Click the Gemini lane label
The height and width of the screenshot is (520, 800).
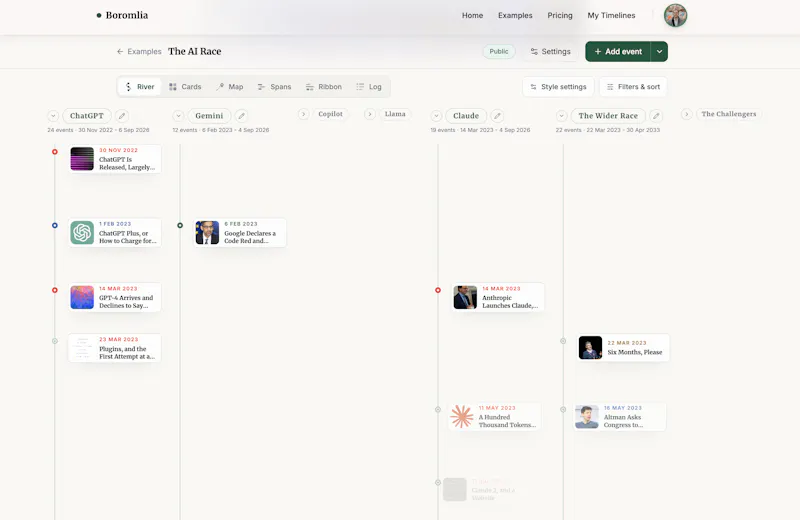(x=209, y=116)
